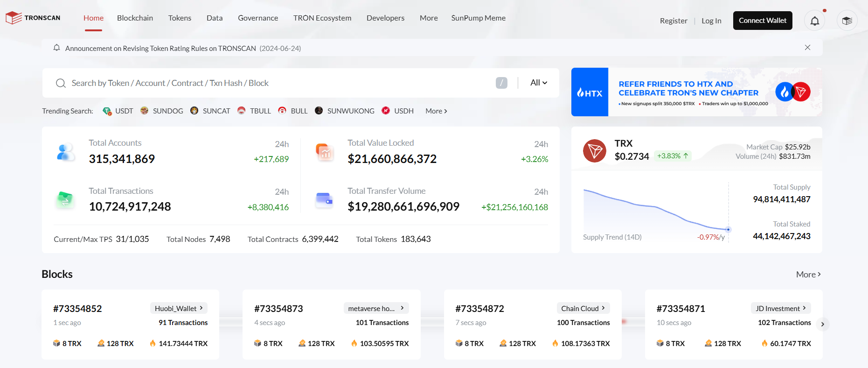Click the Connect Wallet button
This screenshot has width=868, height=368.
pos(763,21)
